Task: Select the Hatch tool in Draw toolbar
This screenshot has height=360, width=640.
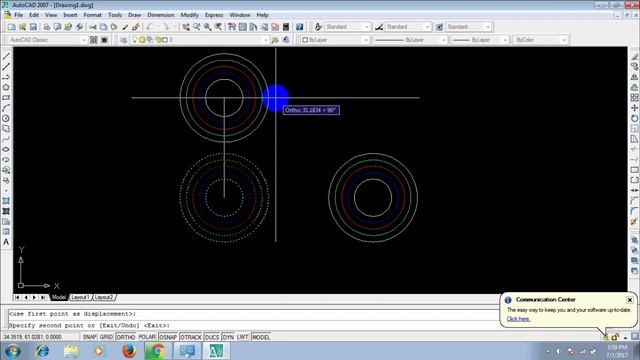Action: 6,201
